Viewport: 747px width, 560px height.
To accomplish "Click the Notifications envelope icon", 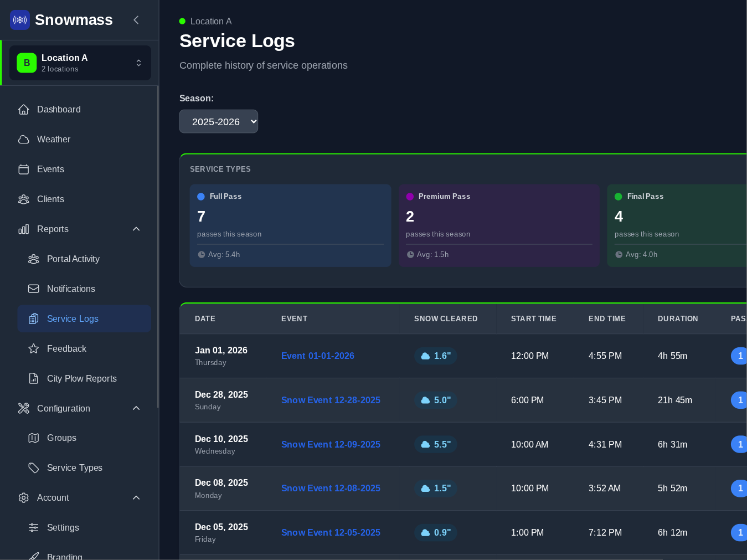I will [x=33, y=289].
